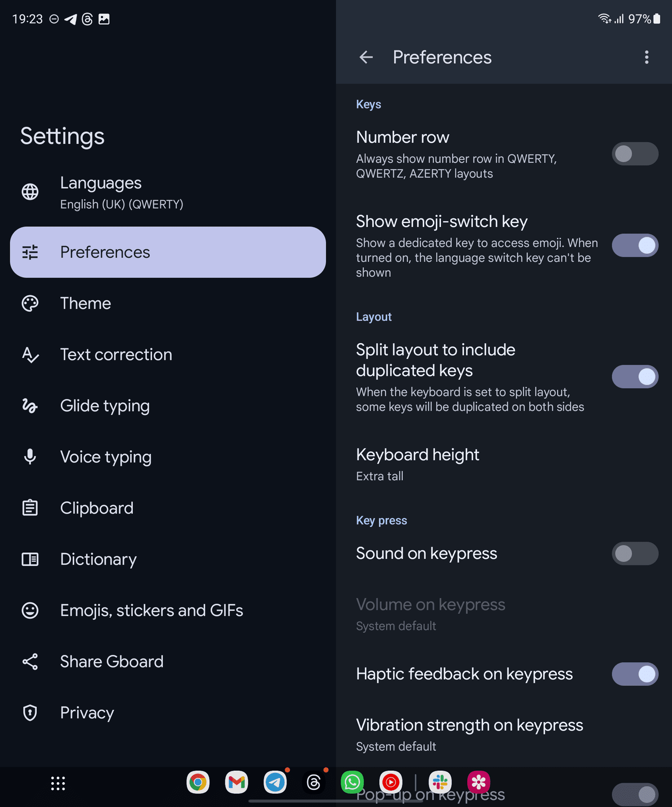Enable the Number row toggle
Viewport: 672px width, 807px height.
pos(635,154)
